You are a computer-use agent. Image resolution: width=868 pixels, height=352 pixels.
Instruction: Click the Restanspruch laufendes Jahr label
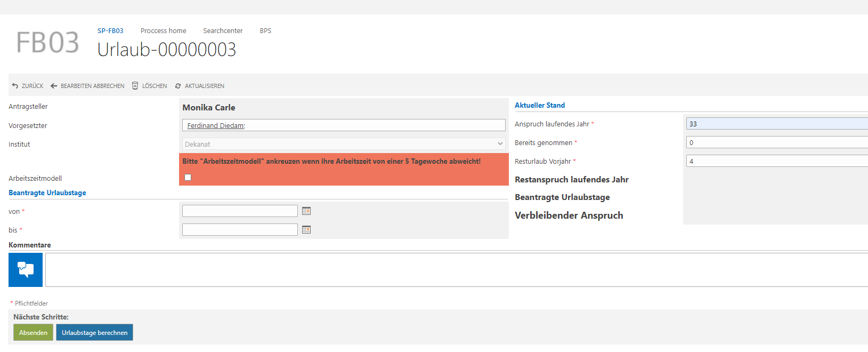(x=572, y=180)
